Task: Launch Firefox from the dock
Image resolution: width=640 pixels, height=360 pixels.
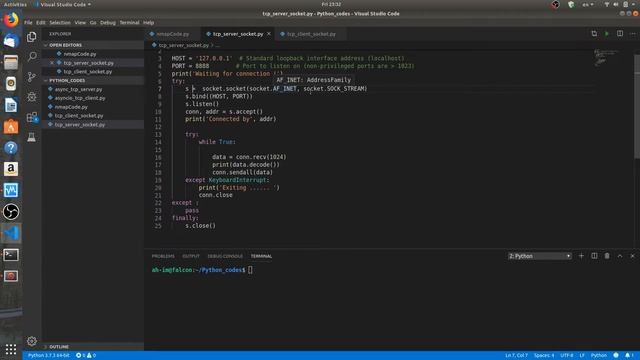Action: (11, 20)
